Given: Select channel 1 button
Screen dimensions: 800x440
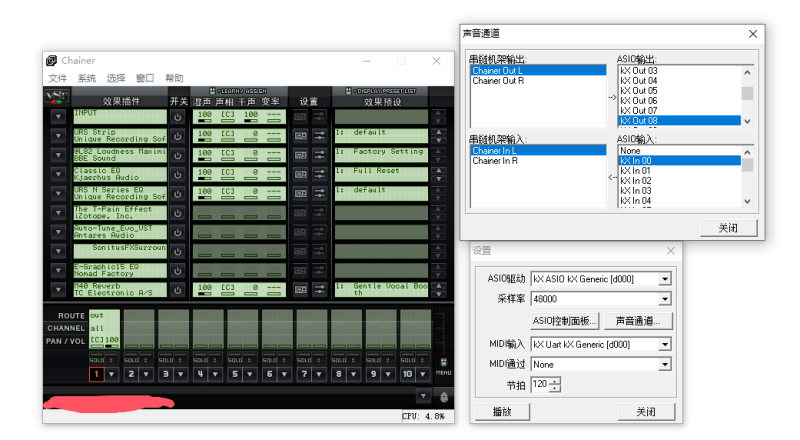Looking at the screenshot, I should (x=96, y=374).
